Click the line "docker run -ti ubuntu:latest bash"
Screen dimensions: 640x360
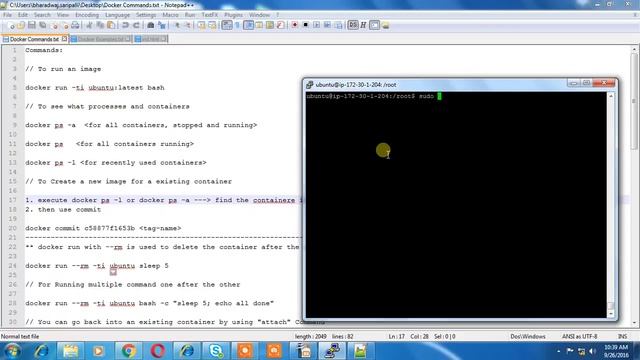click(95, 88)
